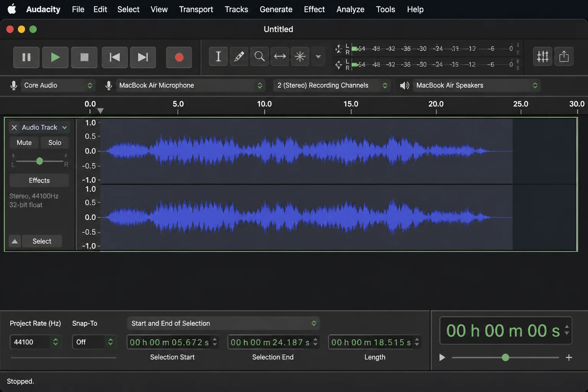Viewport: 588px width, 392px height.
Task: Click the playhead marker on the timeline
Action: [100, 111]
